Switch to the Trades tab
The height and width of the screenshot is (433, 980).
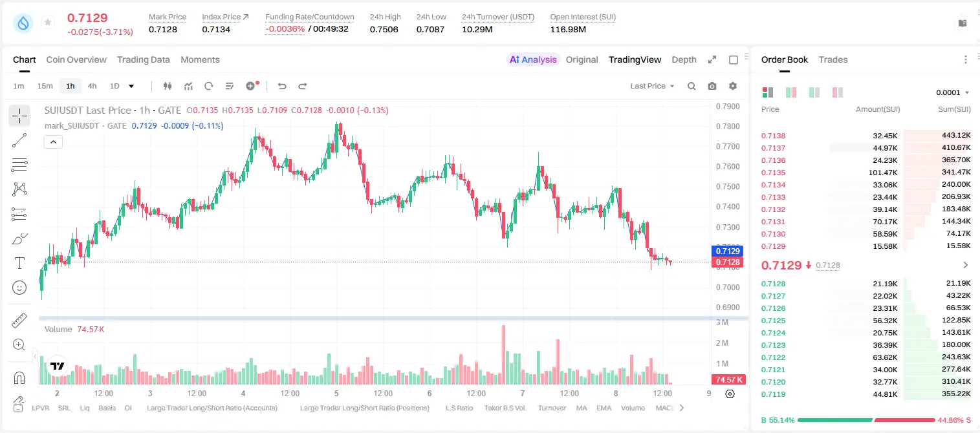coord(833,59)
